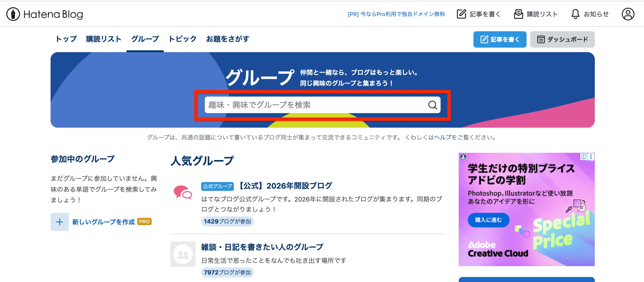Click the 購入に進む button in the ad

488,220
